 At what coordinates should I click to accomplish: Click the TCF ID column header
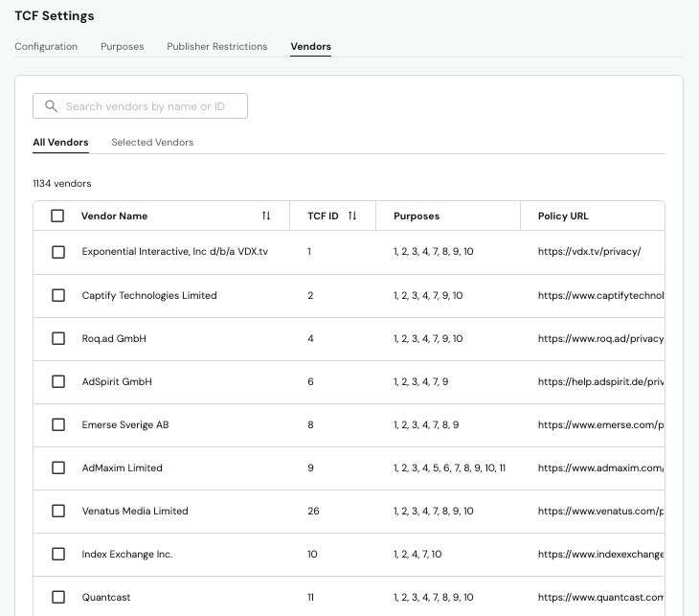click(323, 216)
